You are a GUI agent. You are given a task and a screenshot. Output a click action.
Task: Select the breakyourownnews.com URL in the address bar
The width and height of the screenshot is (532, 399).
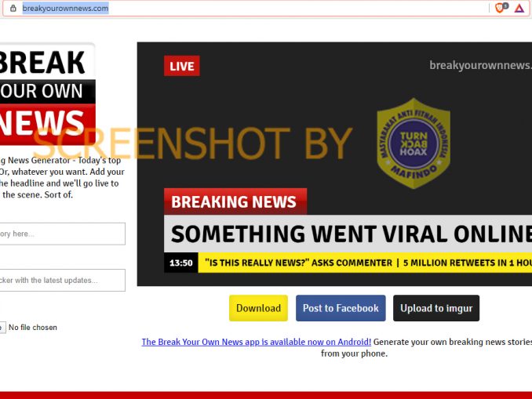tap(65, 8)
